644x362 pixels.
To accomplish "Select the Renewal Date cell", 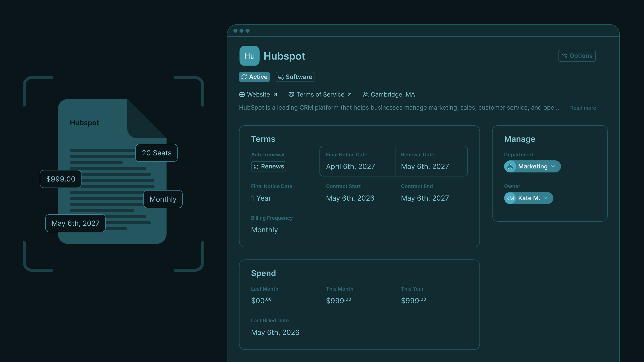I will click(x=431, y=161).
